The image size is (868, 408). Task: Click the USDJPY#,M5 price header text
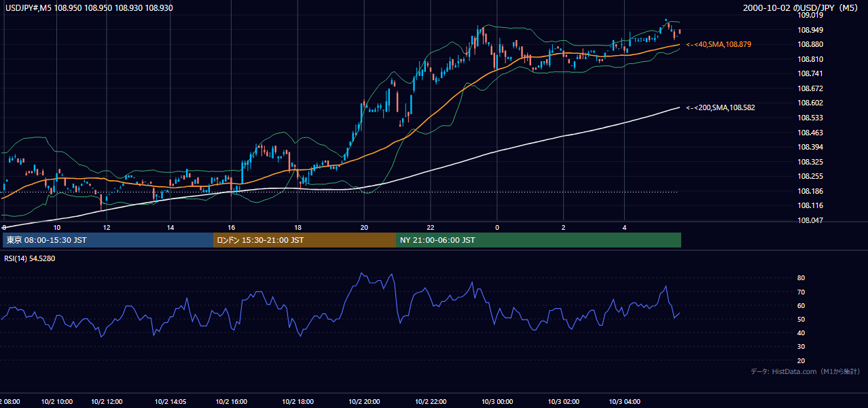[89, 7]
